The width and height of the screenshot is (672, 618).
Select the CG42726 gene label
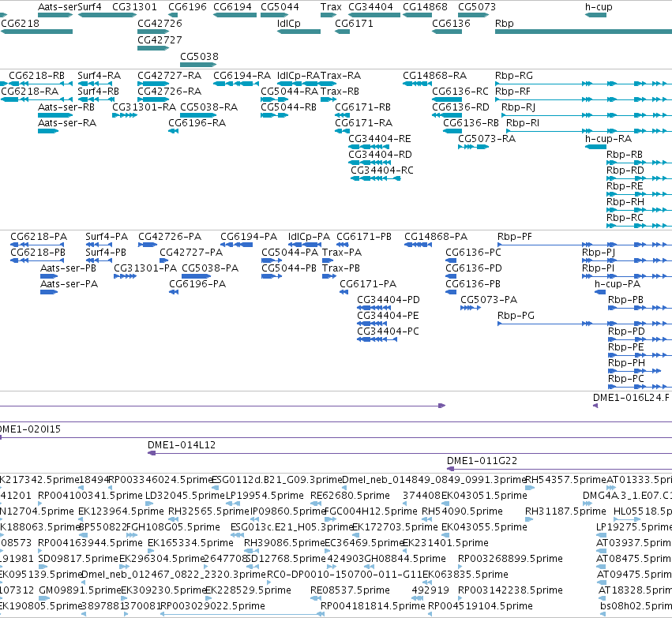160,24
